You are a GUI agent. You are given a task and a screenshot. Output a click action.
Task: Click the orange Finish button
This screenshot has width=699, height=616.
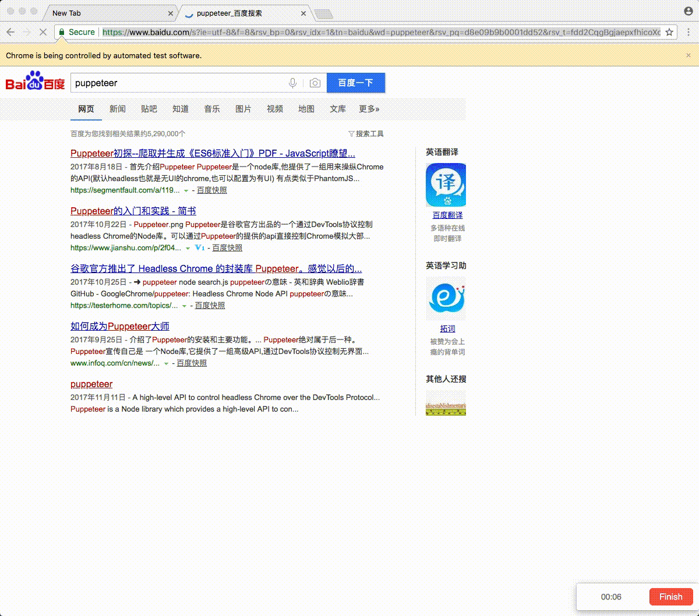tap(670, 597)
